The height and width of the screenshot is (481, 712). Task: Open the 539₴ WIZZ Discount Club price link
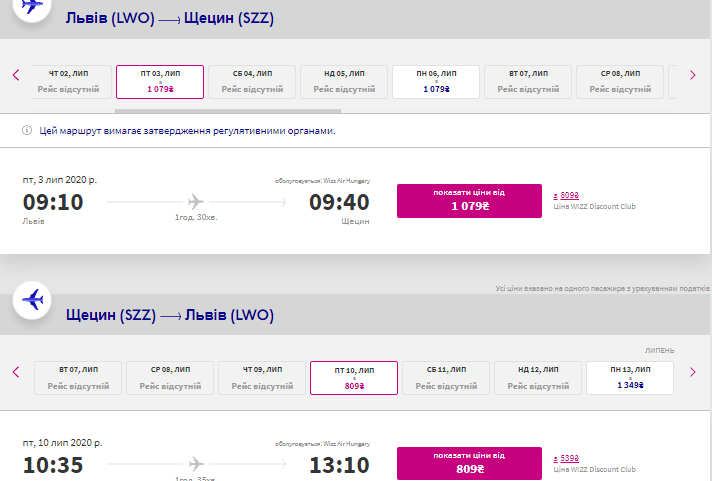click(566, 458)
